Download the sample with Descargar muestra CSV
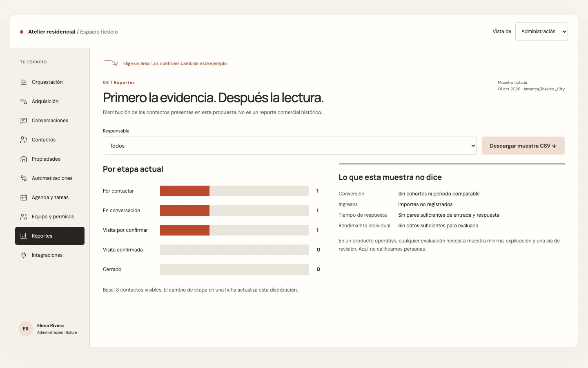Image resolution: width=588 pixels, height=368 pixels. (x=523, y=146)
